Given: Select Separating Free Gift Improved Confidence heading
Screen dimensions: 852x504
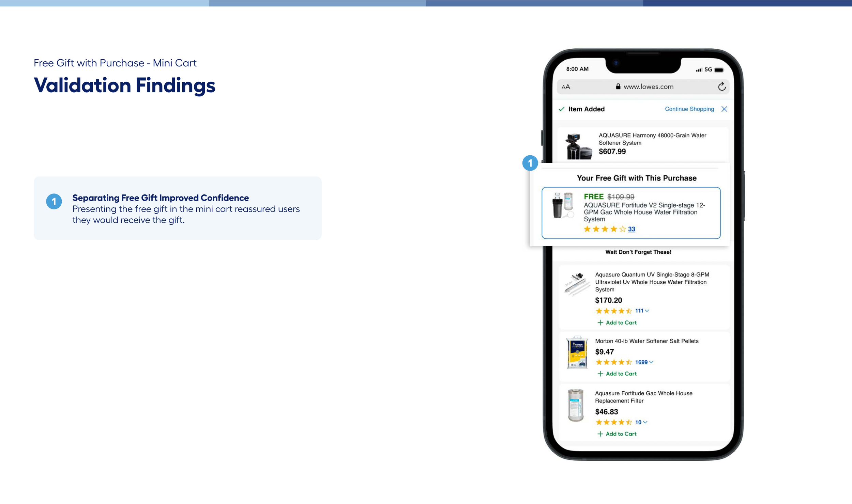Looking at the screenshot, I should pos(161,198).
